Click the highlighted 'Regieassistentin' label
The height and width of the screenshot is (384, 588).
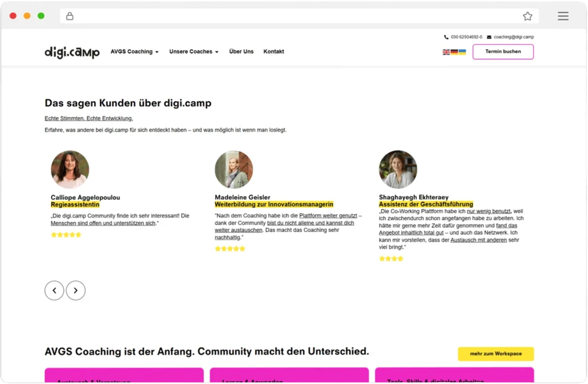pos(75,204)
